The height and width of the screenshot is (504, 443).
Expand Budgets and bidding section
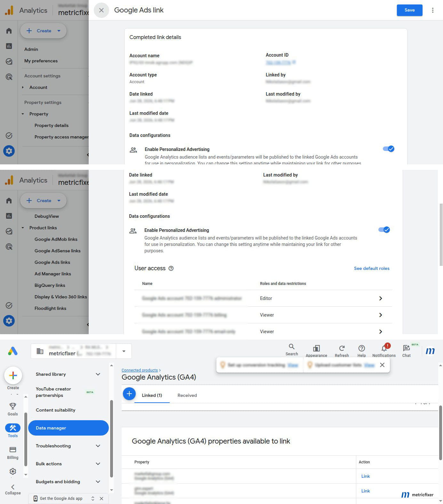tap(98, 482)
